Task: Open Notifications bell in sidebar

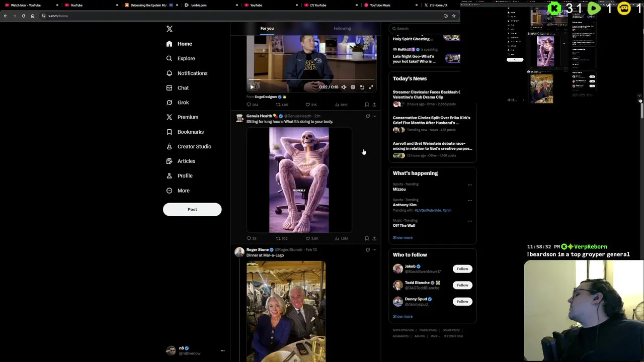Action: coord(169,73)
